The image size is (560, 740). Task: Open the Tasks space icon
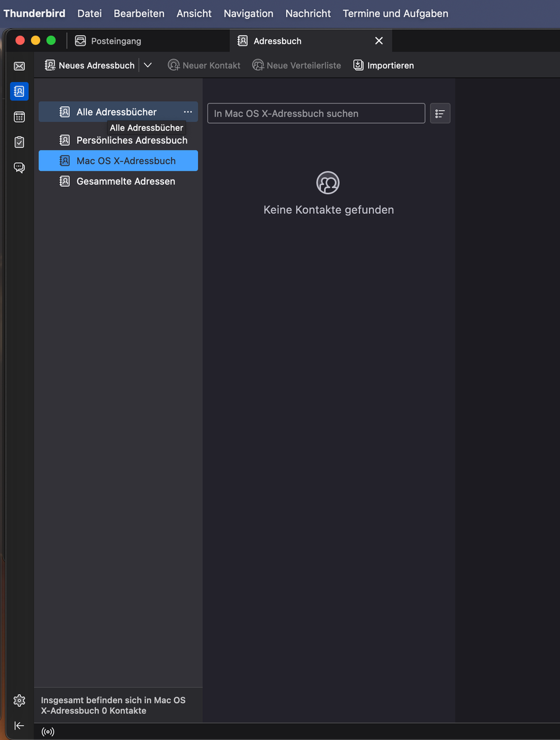(x=19, y=142)
